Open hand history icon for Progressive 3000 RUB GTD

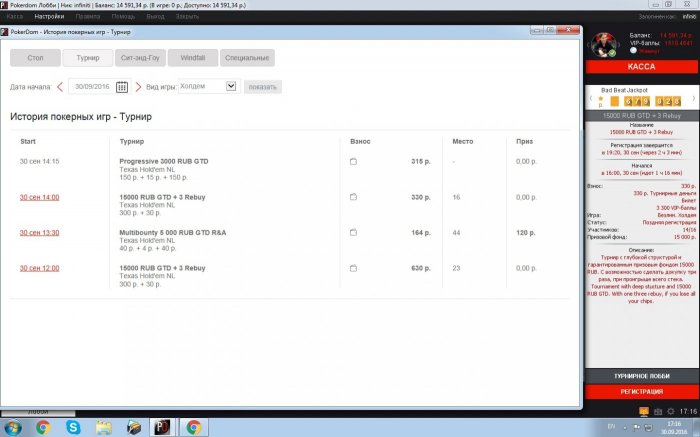click(353, 162)
